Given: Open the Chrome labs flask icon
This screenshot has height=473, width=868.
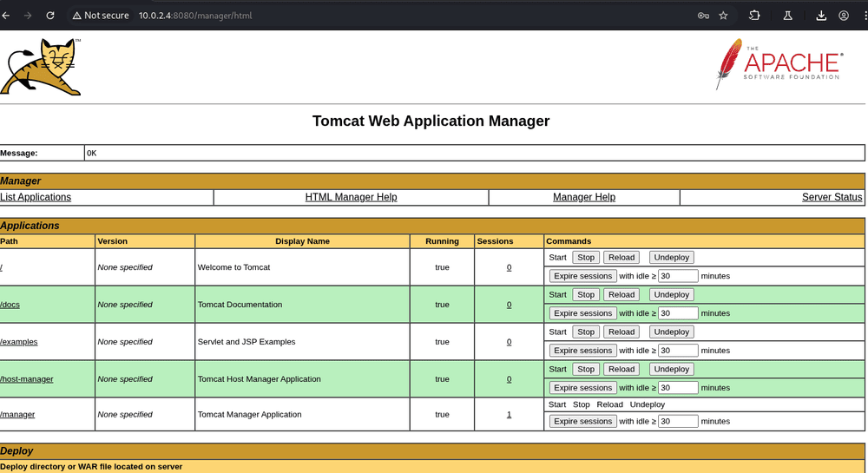Looking at the screenshot, I should click(788, 16).
